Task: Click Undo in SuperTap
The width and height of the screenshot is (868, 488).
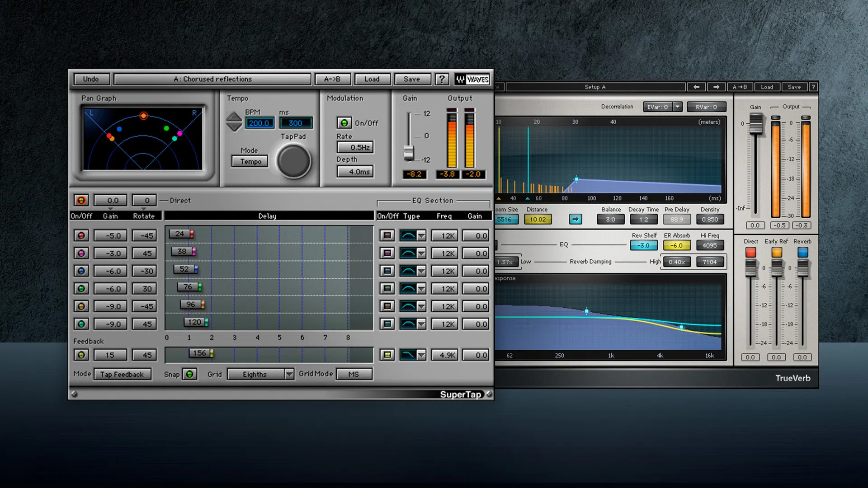Action: point(91,79)
